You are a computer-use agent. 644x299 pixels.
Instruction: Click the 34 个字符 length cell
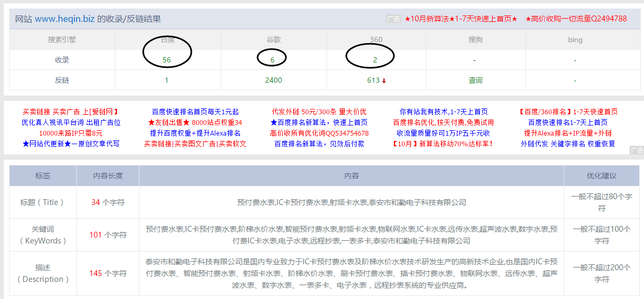click(108, 202)
